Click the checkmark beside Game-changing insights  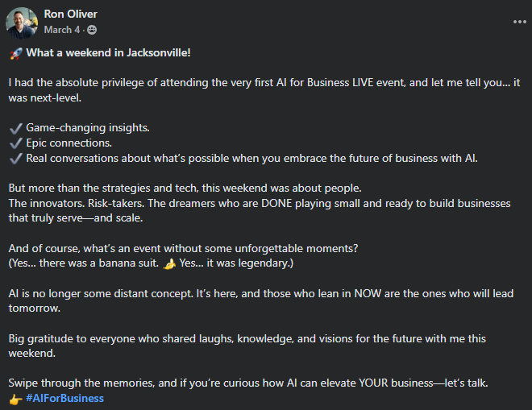coord(15,128)
